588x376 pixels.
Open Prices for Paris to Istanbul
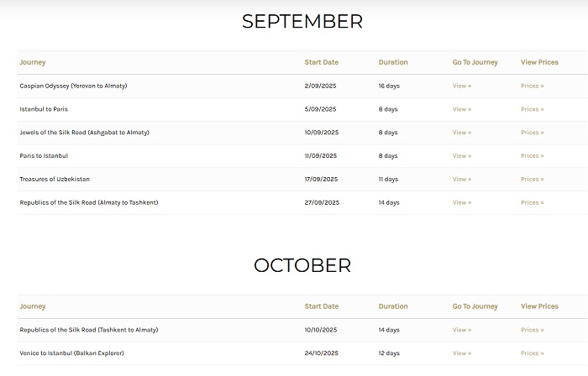tap(532, 156)
